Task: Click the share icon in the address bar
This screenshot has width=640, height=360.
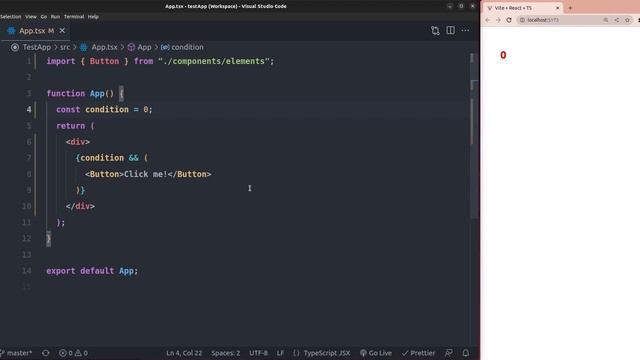Action: click(617, 20)
